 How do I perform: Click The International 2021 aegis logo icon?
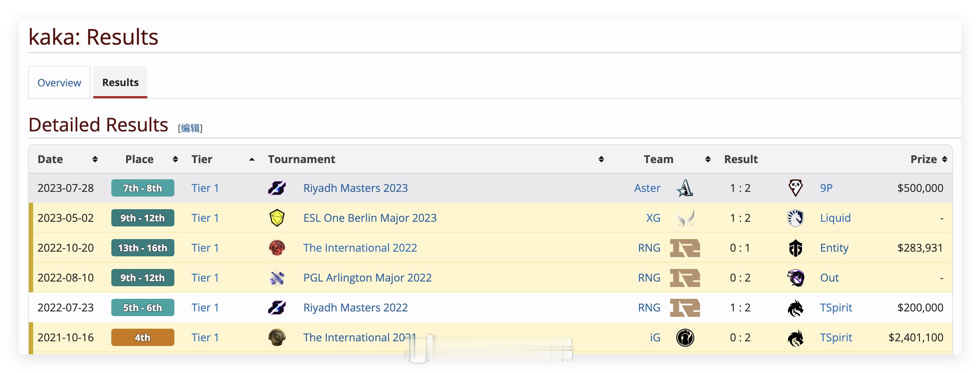click(277, 337)
